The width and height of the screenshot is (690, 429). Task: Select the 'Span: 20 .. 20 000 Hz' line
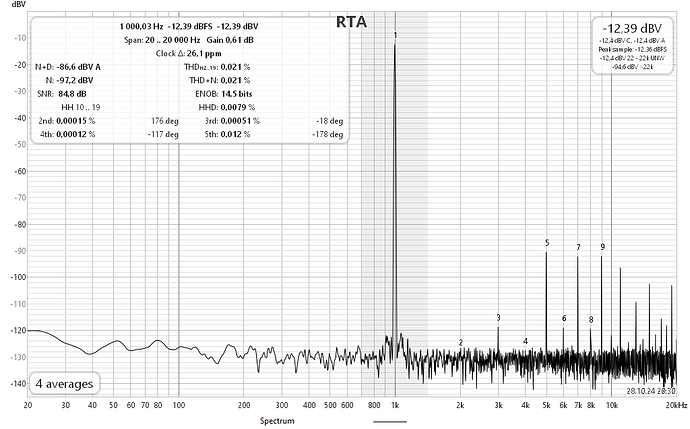point(162,40)
